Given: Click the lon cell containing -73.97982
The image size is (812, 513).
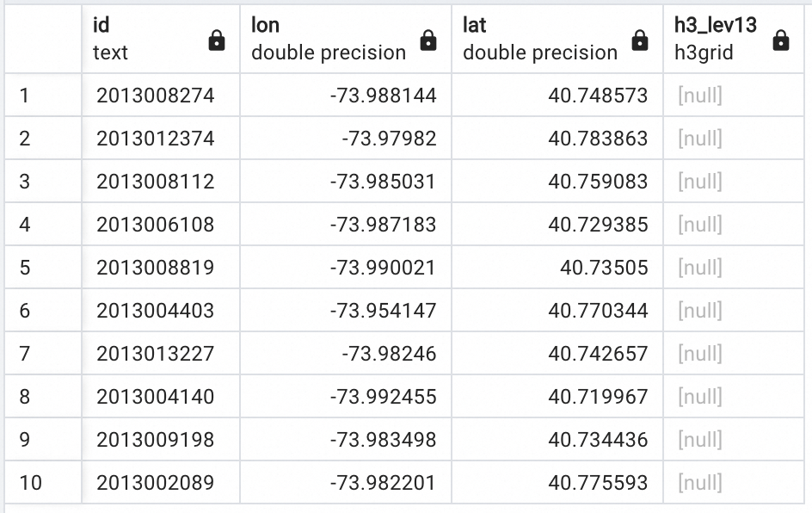Looking at the screenshot, I should click(x=389, y=139).
